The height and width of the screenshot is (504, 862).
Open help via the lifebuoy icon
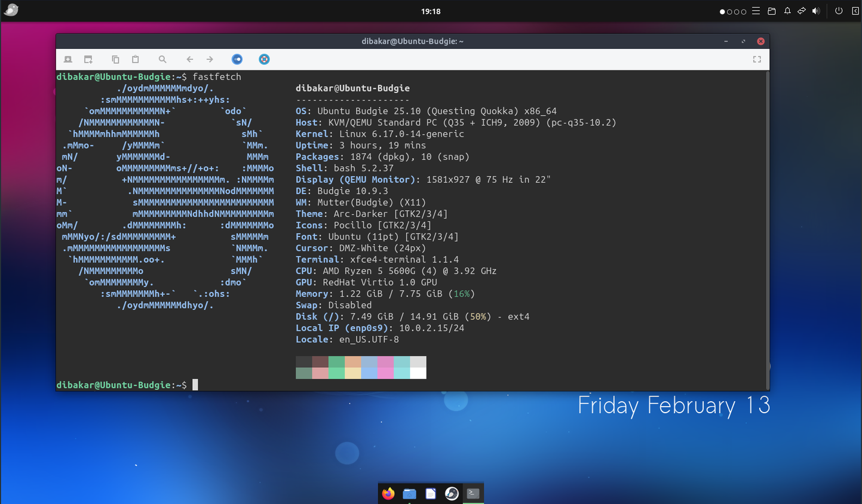tap(264, 59)
